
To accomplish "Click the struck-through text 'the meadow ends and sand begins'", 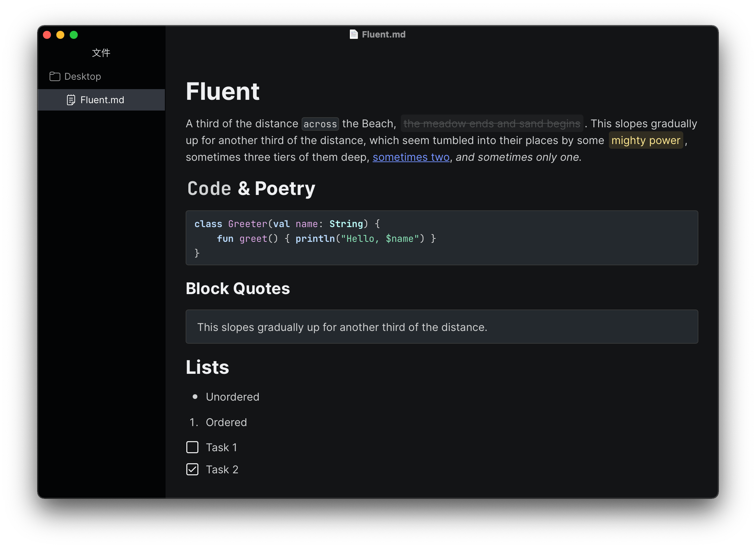I will coord(492,124).
